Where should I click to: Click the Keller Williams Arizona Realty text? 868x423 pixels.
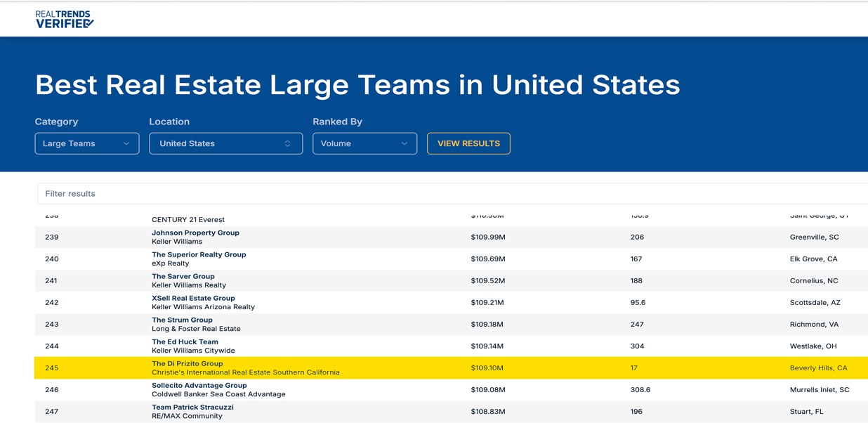[203, 307]
